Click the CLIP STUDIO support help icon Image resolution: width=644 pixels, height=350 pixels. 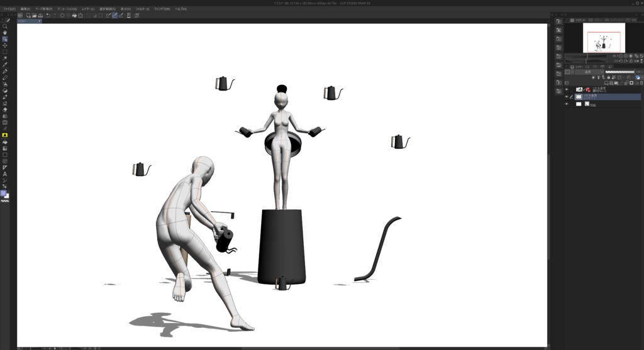coord(136,15)
